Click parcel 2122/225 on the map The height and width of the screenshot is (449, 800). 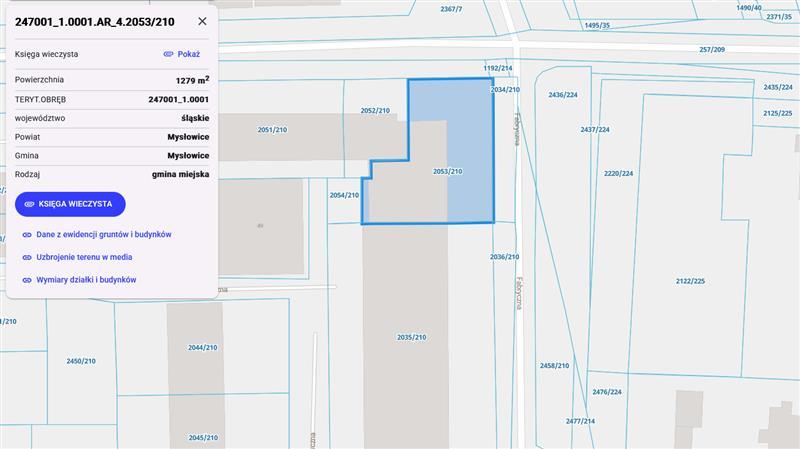[690, 281]
